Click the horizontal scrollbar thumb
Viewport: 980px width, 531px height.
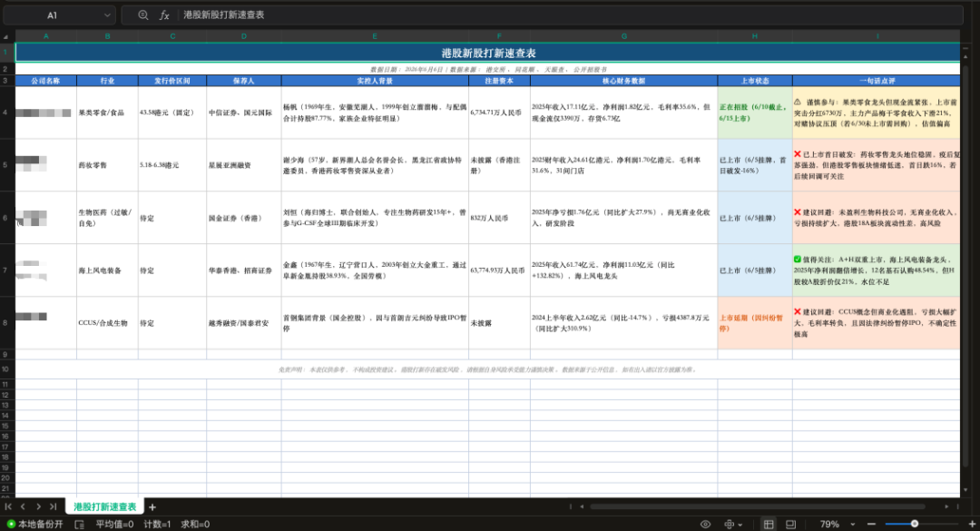(757, 506)
